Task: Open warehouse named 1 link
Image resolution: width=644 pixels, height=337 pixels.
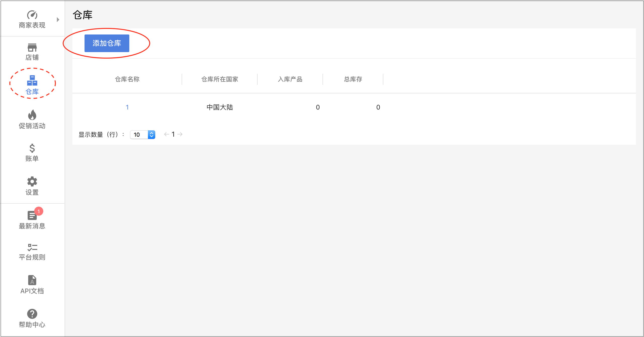Action: (x=127, y=107)
